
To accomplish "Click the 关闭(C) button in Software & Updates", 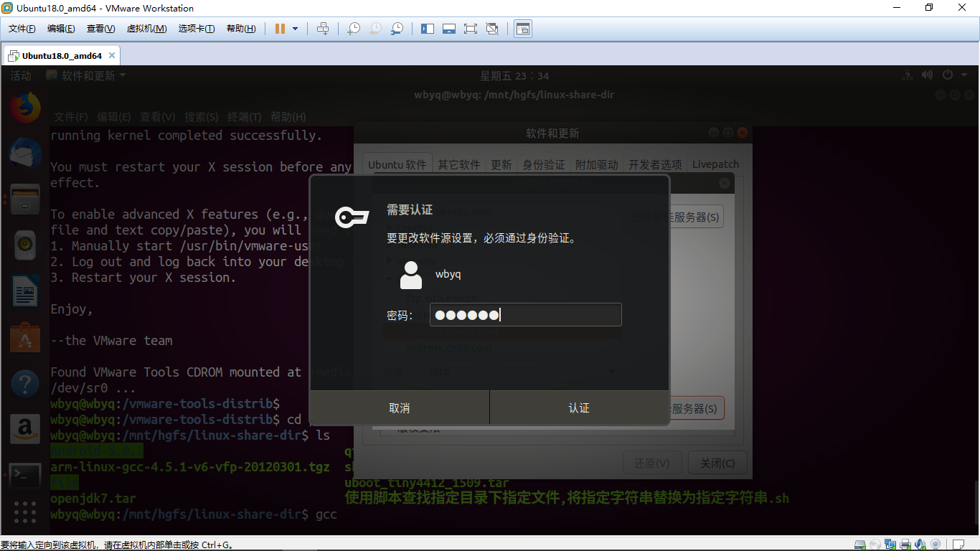I will tap(717, 463).
